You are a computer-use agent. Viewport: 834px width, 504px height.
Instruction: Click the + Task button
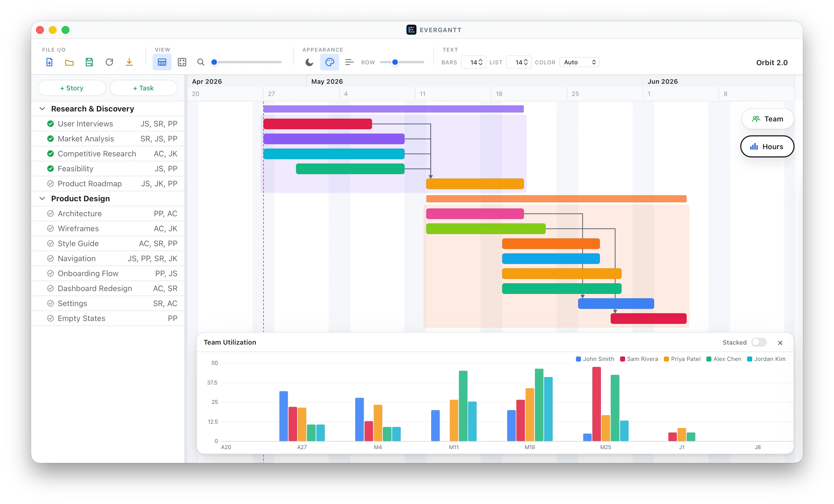(x=143, y=88)
